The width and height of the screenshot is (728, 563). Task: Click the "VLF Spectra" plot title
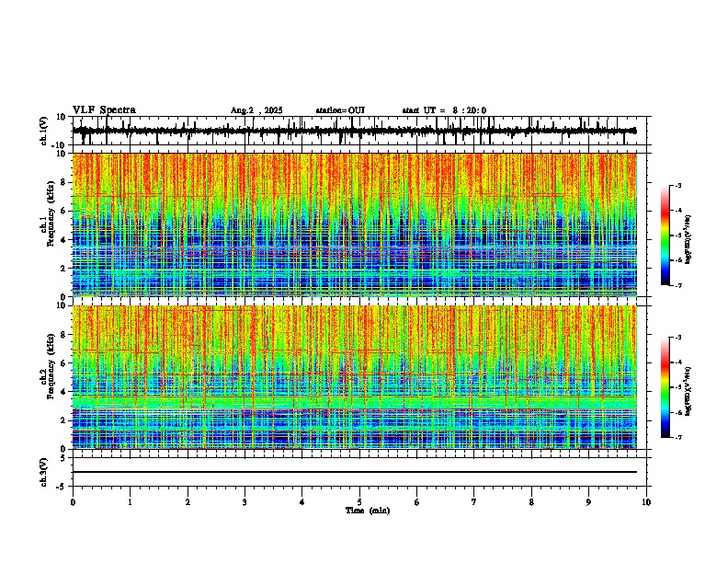(x=104, y=110)
